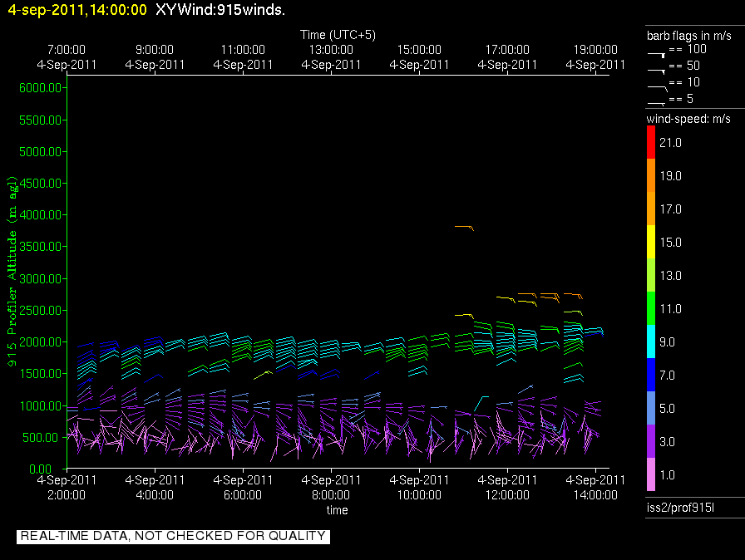Select the 10:00:00 bottom axis time label
Image resolution: width=745 pixels, height=560 pixels.
[419, 495]
